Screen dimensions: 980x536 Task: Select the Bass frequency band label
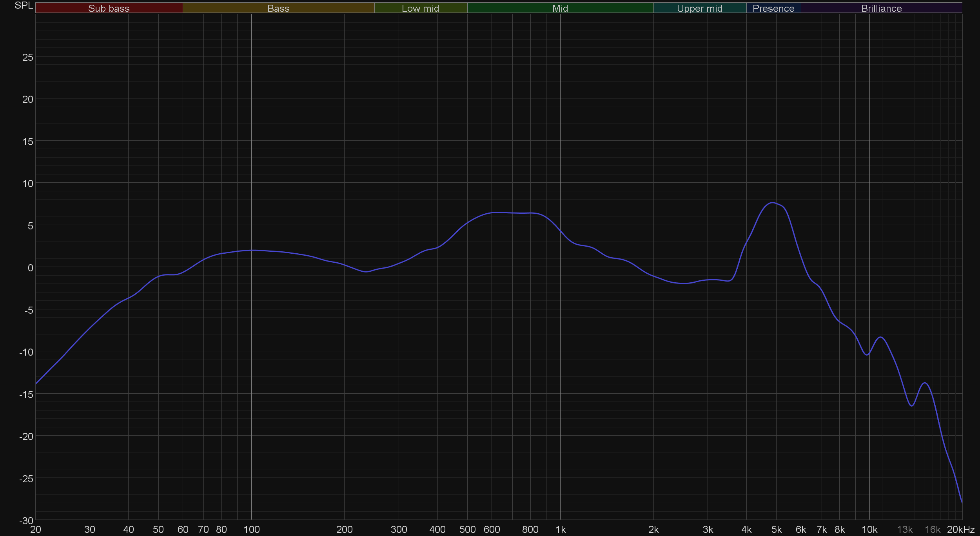[278, 8]
